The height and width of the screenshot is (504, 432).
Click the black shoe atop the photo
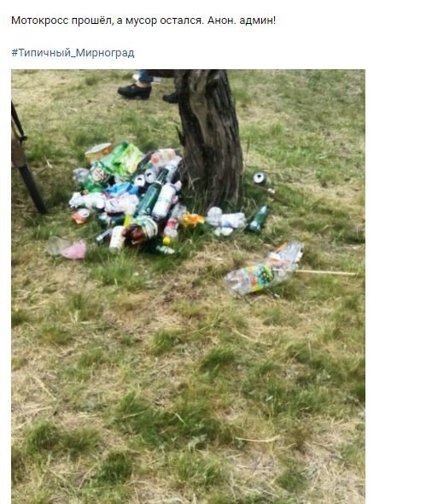click(x=134, y=91)
